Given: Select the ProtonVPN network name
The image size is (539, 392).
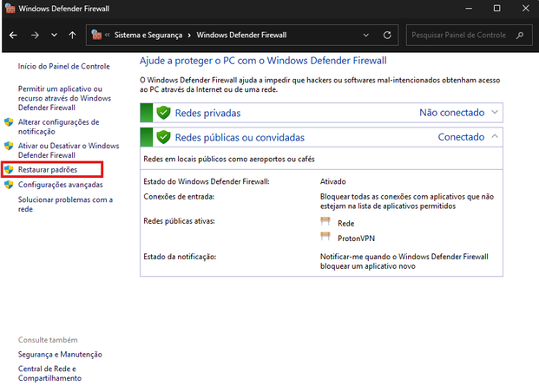Looking at the screenshot, I should coord(356,238).
